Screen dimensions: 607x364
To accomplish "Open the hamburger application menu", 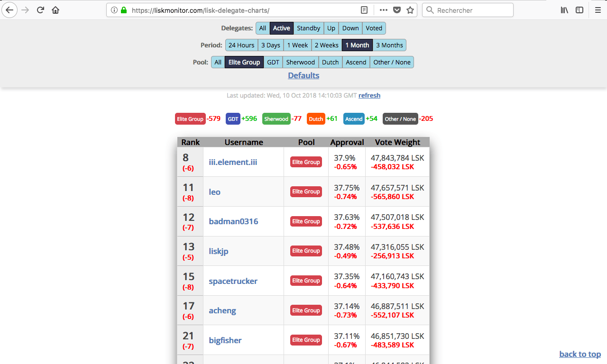I will (x=598, y=10).
